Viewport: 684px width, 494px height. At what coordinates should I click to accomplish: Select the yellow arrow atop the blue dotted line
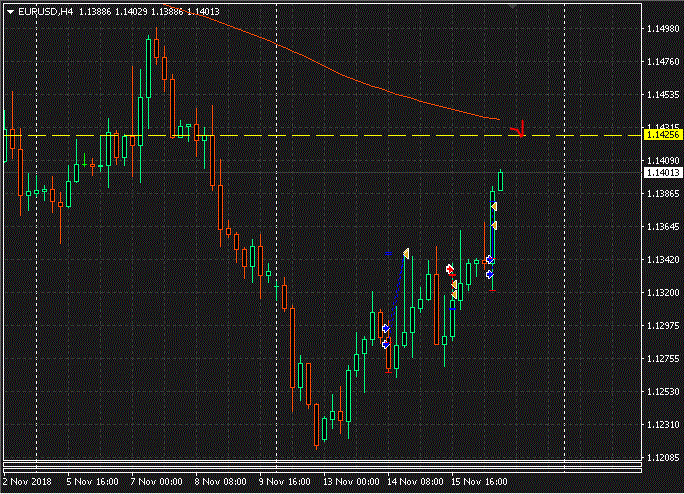pyautogui.click(x=406, y=253)
